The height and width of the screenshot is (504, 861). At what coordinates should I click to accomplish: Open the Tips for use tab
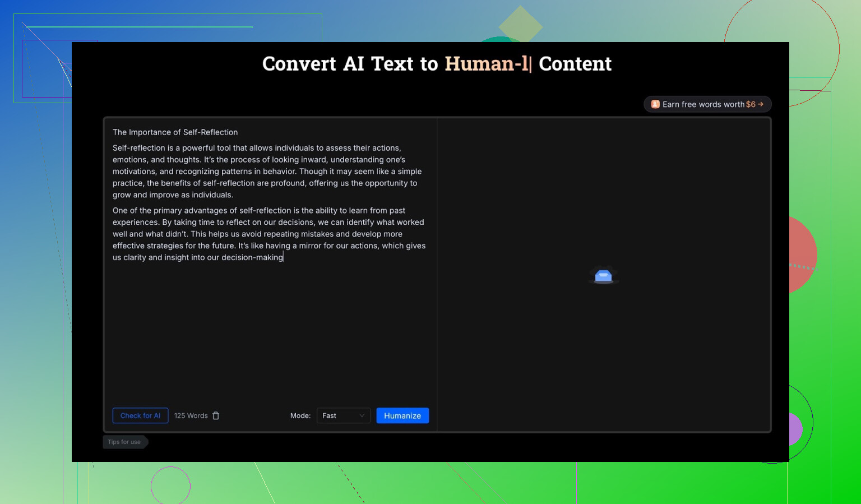click(124, 442)
